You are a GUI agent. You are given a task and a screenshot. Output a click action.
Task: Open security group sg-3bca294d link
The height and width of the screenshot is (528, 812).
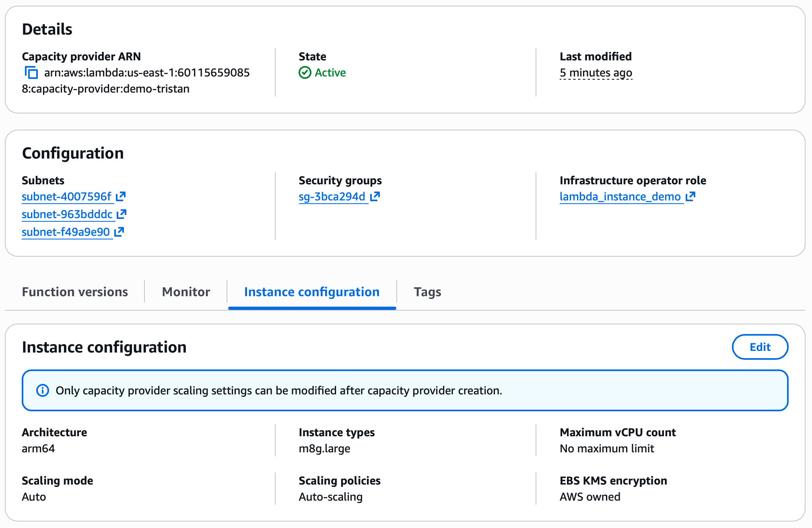[x=332, y=196]
